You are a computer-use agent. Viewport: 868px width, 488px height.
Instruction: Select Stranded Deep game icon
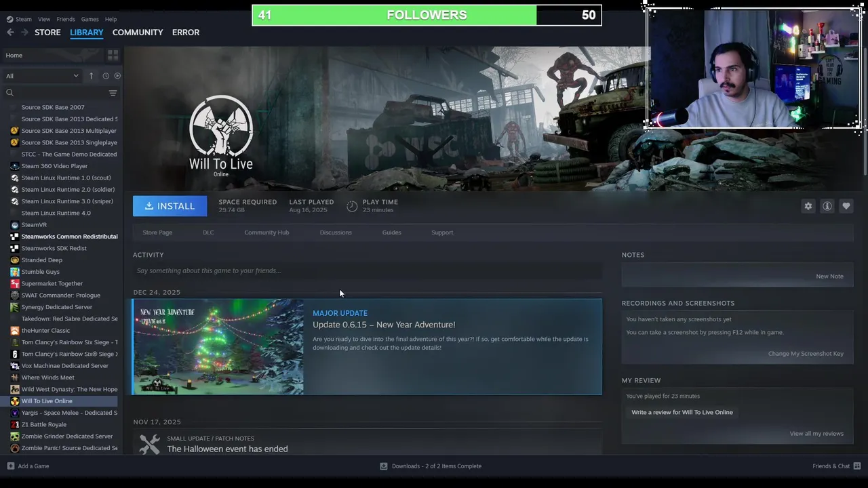pos(14,260)
